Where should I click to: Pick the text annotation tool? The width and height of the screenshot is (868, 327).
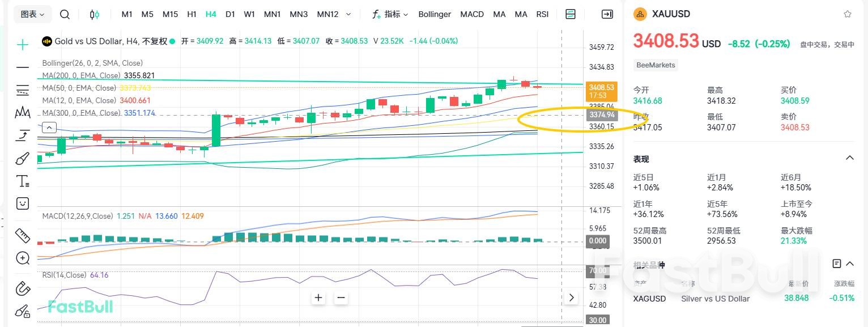click(23, 181)
